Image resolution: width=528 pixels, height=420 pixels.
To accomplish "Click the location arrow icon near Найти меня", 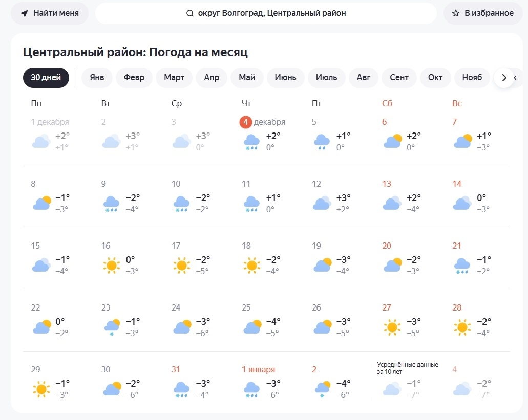I will point(24,13).
